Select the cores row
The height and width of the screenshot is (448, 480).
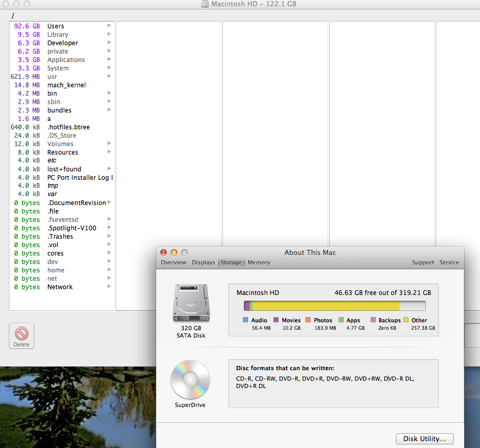[62, 253]
